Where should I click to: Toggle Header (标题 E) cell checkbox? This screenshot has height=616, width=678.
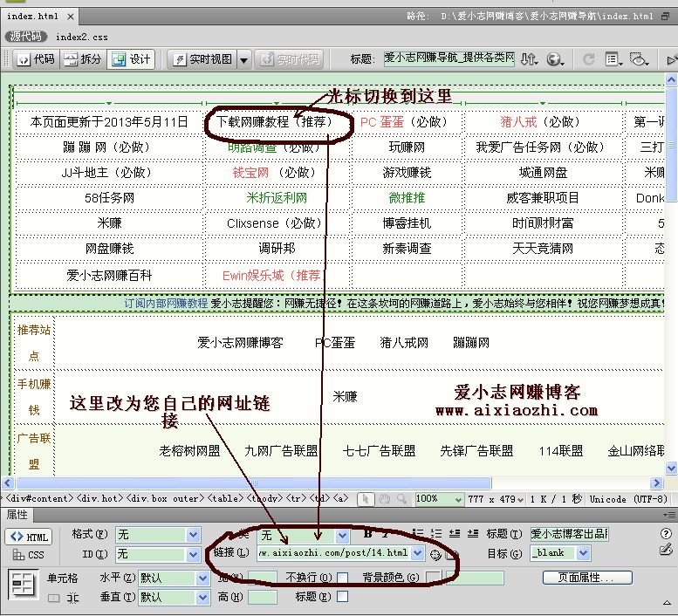click(342, 597)
